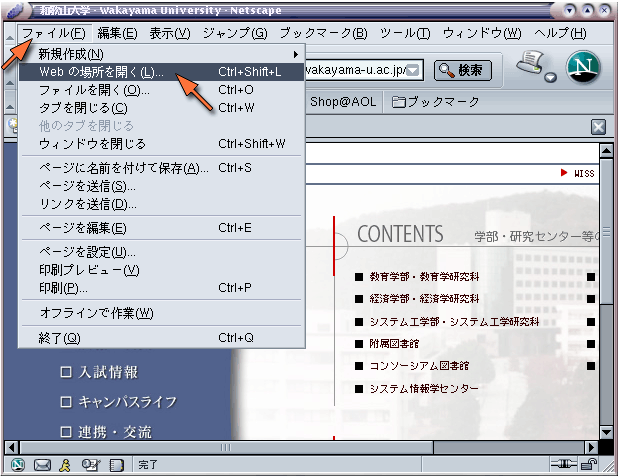Image resolution: width=618 pixels, height=476 pixels.
Task: Open システム工学部・システム工学研究科 link
Action: pyautogui.click(x=454, y=322)
